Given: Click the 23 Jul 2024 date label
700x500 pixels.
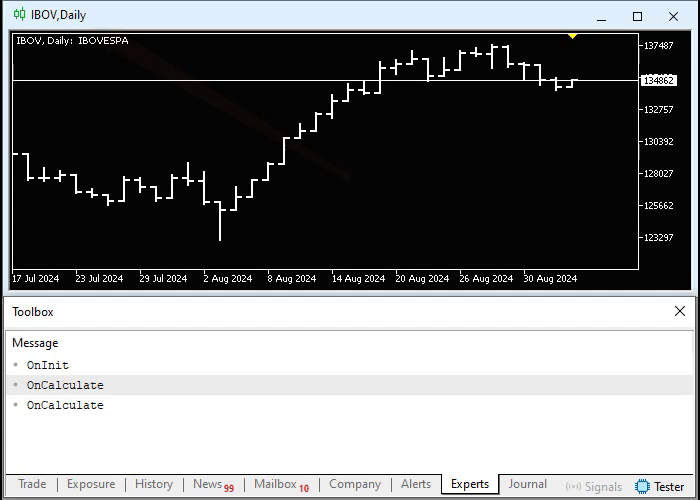Looking at the screenshot, I should click(x=99, y=279).
